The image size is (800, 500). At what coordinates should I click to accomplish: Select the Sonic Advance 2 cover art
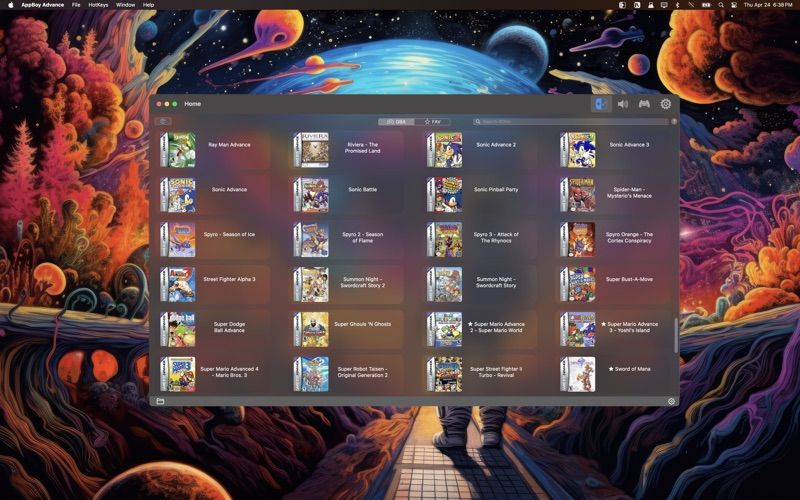coord(444,150)
